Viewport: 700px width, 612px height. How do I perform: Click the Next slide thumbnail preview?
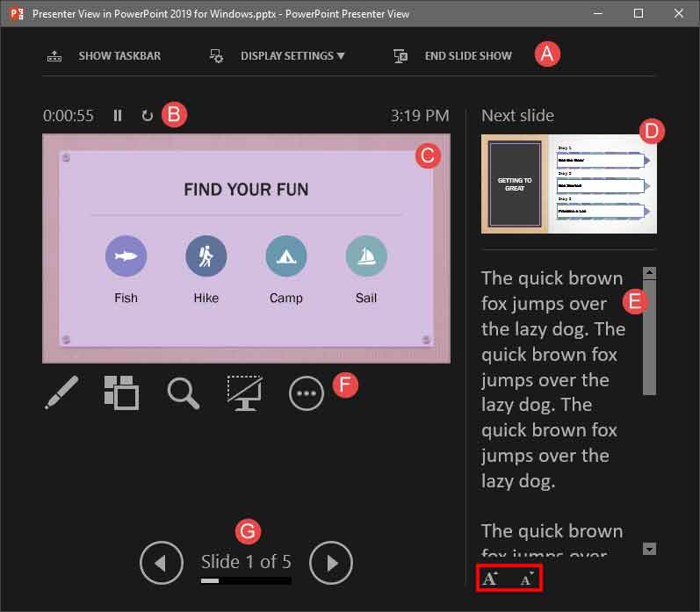click(568, 184)
